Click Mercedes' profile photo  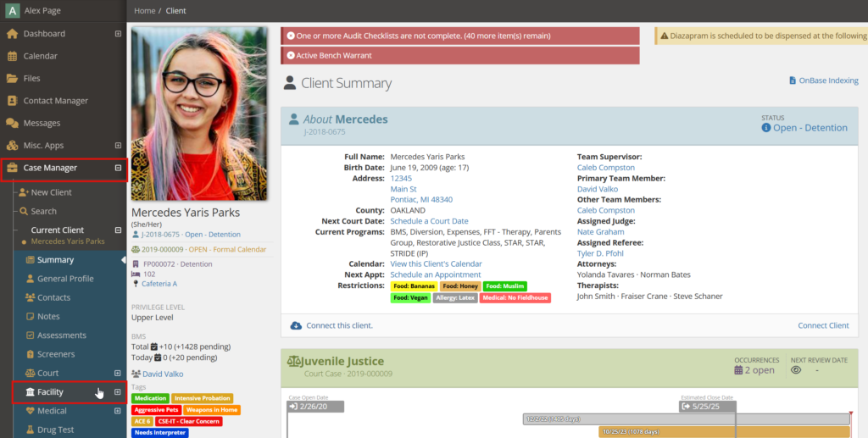click(199, 114)
